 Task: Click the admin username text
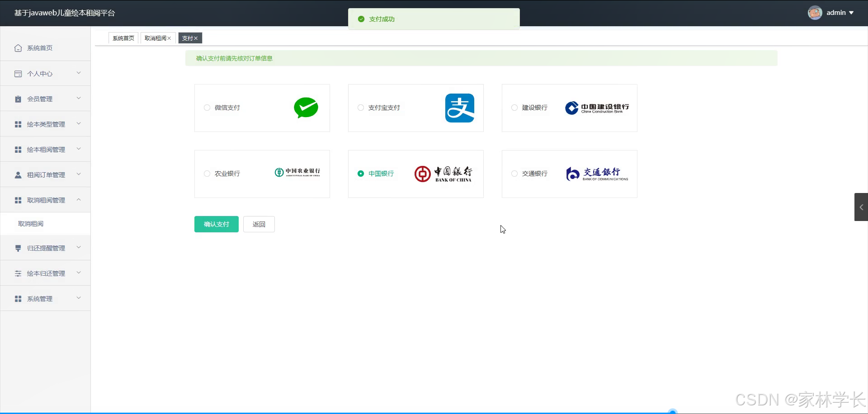click(x=836, y=13)
